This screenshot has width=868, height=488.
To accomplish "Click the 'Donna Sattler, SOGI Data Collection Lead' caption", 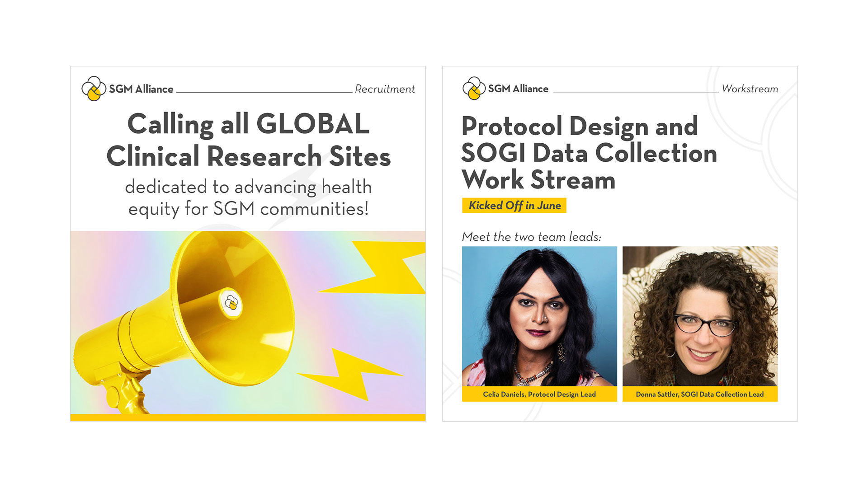I will (x=700, y=394).
